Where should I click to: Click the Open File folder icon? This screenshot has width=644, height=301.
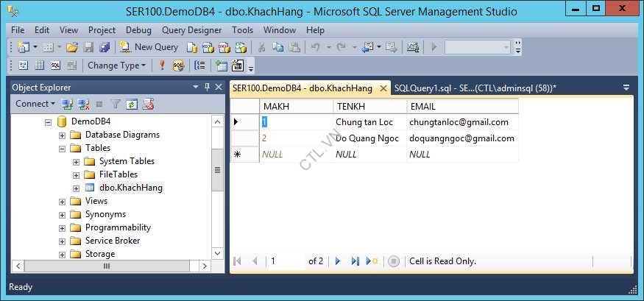72,47
